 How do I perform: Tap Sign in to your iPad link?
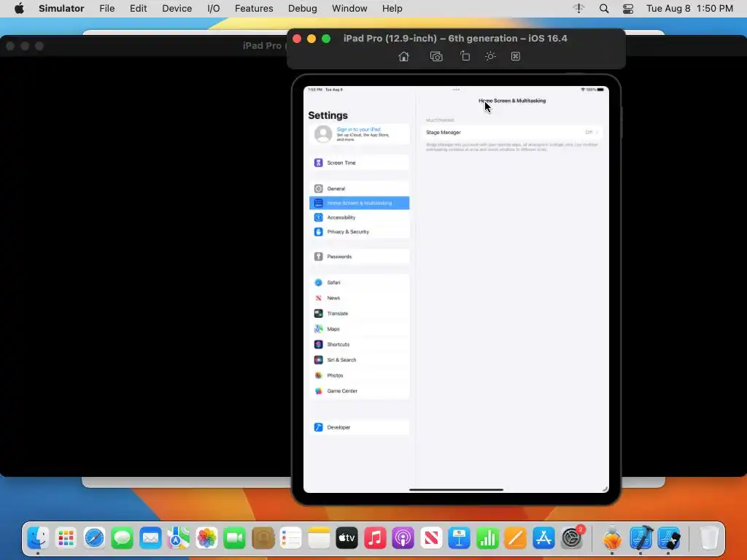358,130
